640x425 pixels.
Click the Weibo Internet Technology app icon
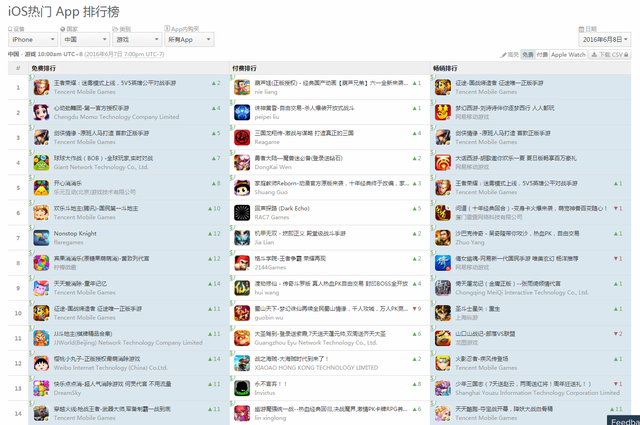tap(41, 363)
